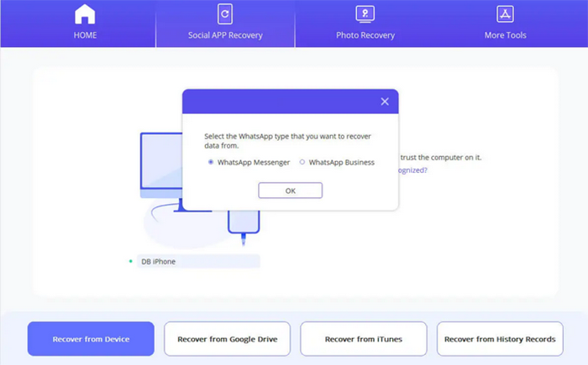This screenshot has height=365, width=588.
Task: Click the 'Select the WhatsApp type' prompt text
Action: click(287, 141)
